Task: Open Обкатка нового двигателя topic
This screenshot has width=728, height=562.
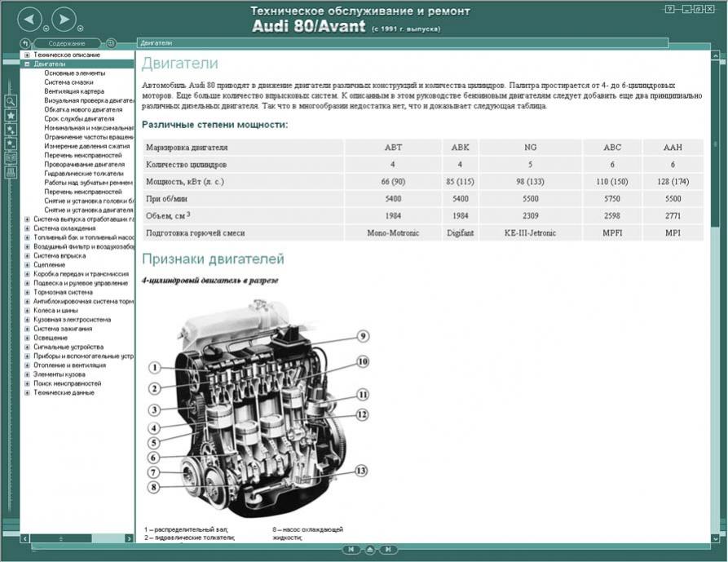Action: click(x=84, y=109)
